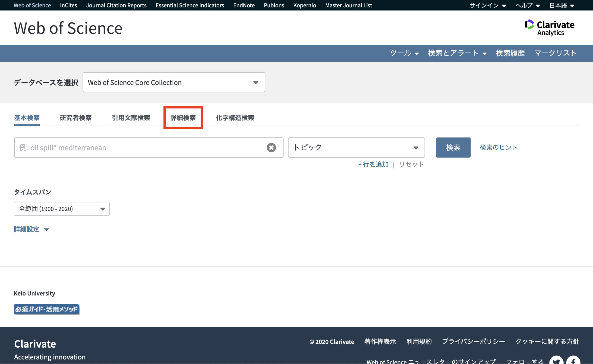Open the サインイン dropdown
Screen dimensions: 593x364
point(488,5)
